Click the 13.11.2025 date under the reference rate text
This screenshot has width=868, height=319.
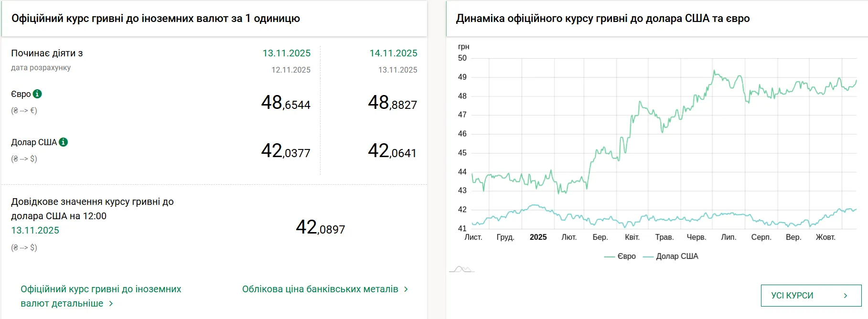coord(35,231)
